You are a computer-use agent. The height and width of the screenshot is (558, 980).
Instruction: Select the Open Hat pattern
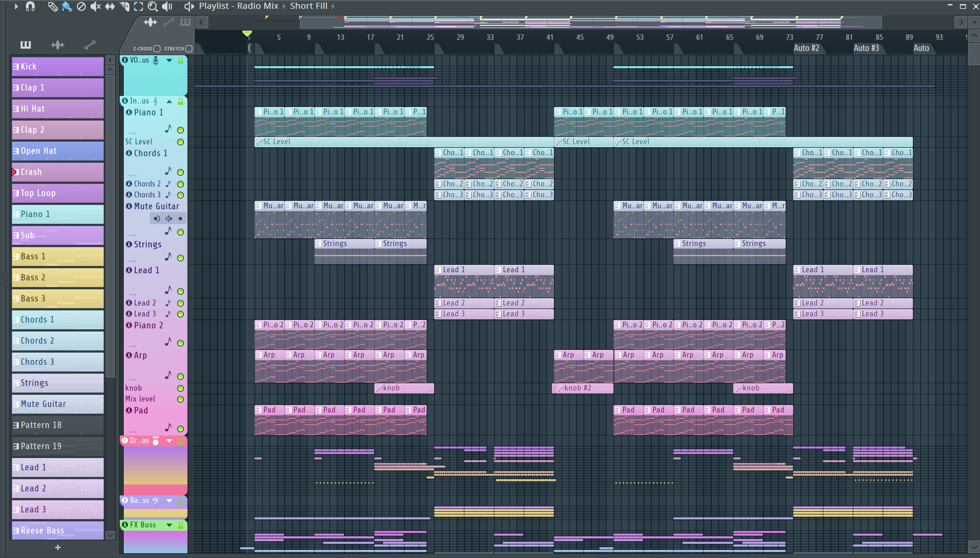pyautogui.click(x=58, y=151)
